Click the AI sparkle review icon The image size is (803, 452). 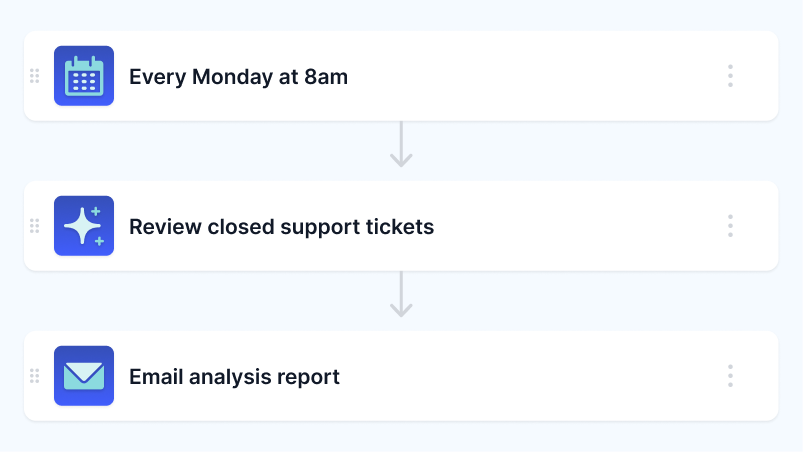pyautogui.click(x=84, y=226)
